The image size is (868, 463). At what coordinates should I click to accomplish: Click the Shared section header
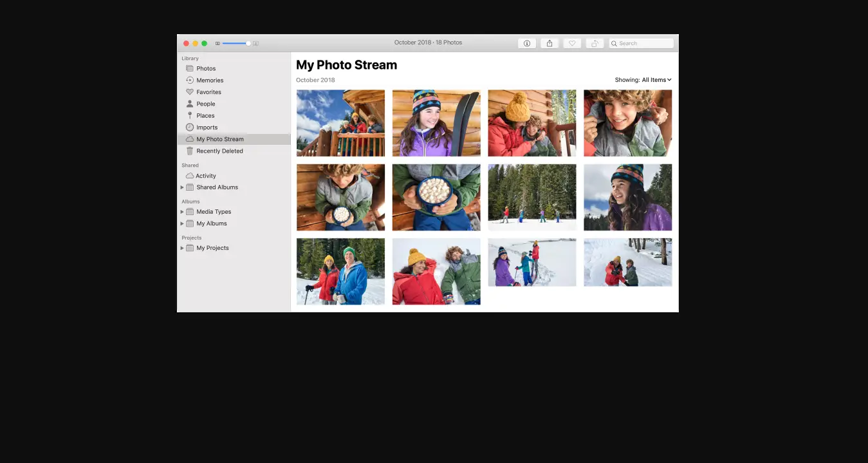190,165
